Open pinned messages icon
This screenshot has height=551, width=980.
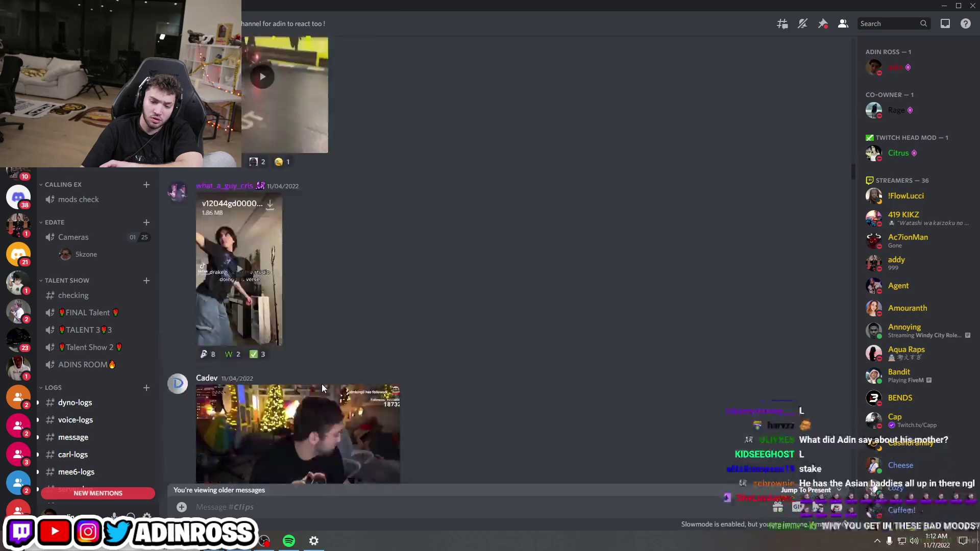823,23
